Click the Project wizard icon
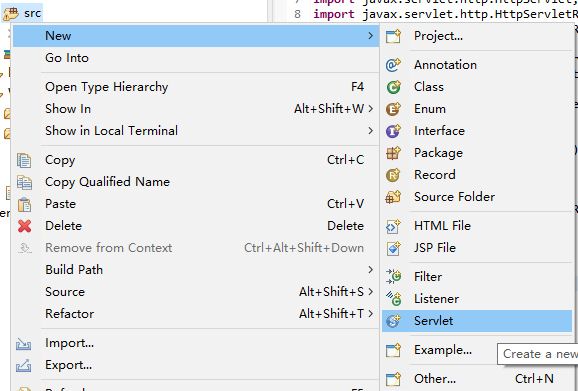Image resolution: width=578 pixels, height=391 pixels. click(393, 36)
